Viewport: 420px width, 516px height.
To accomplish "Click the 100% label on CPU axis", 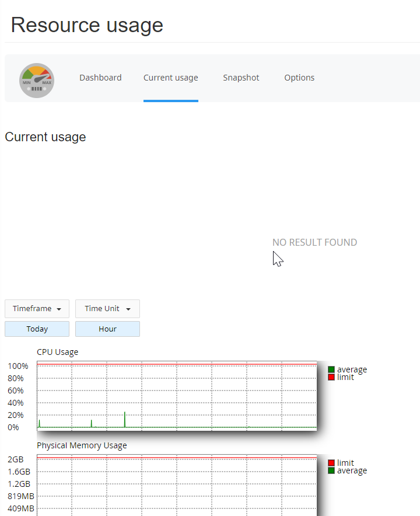I will pos(18,366).
